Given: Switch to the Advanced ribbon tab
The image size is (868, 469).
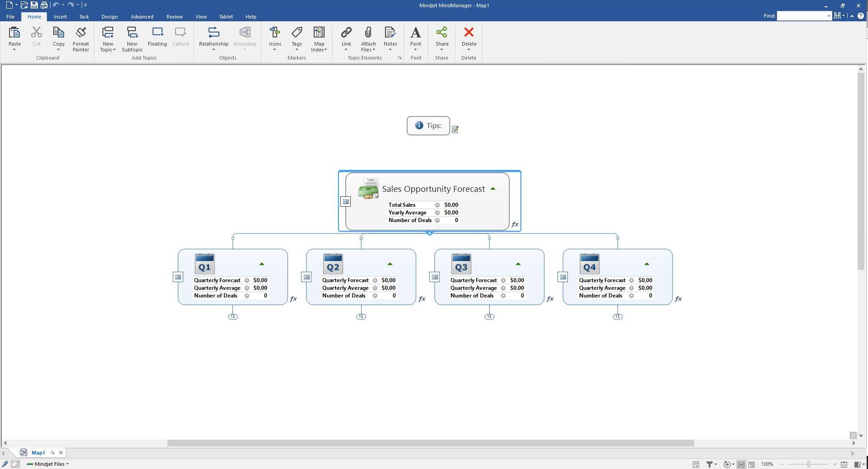Looking at the screenshot, I should point(142,17).
